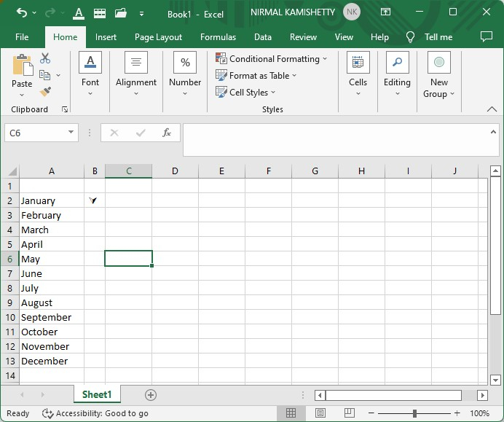Open Conditional Formatting menu
The image size is (504, 422).
[x=272, y=59]
